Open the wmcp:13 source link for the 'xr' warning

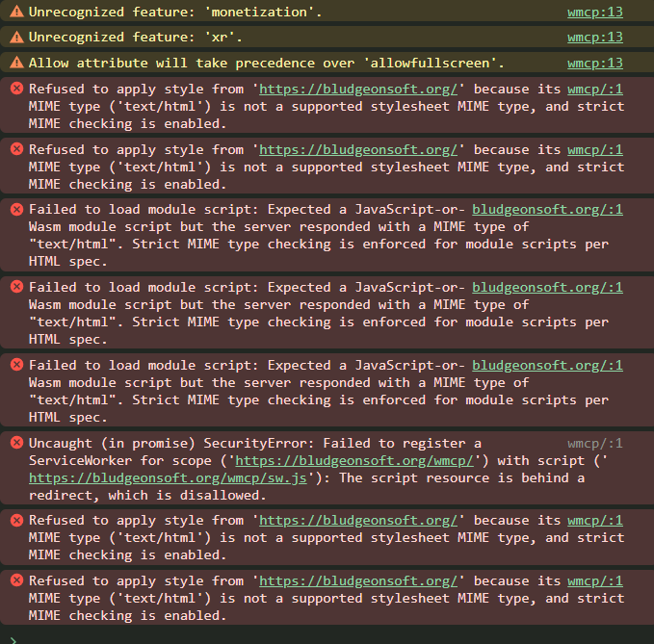[x=594, y=38]
